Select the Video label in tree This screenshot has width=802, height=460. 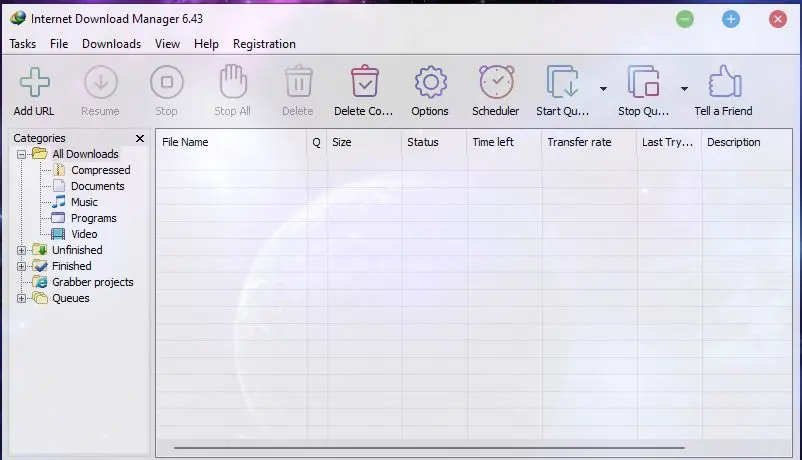[x=84, y=234]
